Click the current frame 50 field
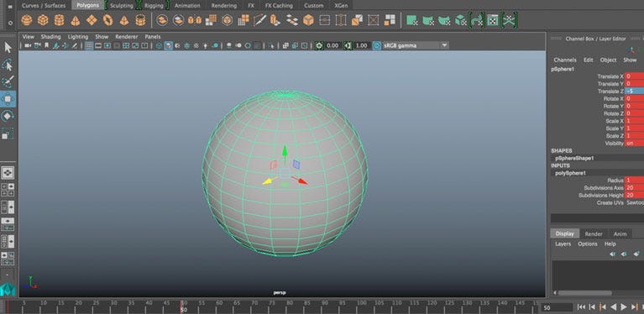Image resolution: width=644 pixels, height=314 pixels. pos(557,307)
